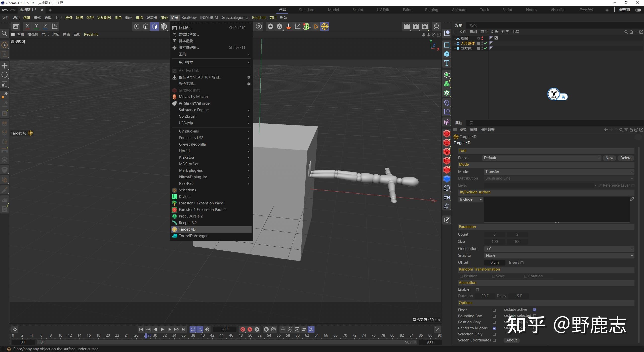The image size is (644, 352).
Task: Click the red layer color dot beside 连接
Action: pyautogui.click(x=482, y=38)
